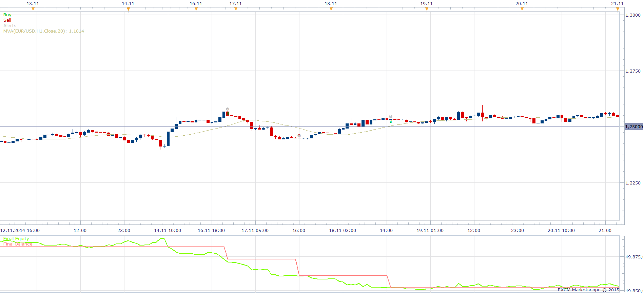Image resolution: width=644 pixels, height=293 pixels.
Task: Click the 13.11 day marker triangle
Action: click(x=33, y=9)
